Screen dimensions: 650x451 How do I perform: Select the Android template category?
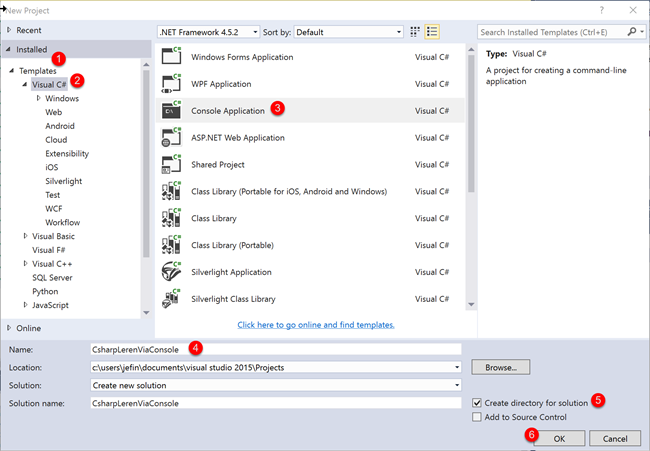60,126
